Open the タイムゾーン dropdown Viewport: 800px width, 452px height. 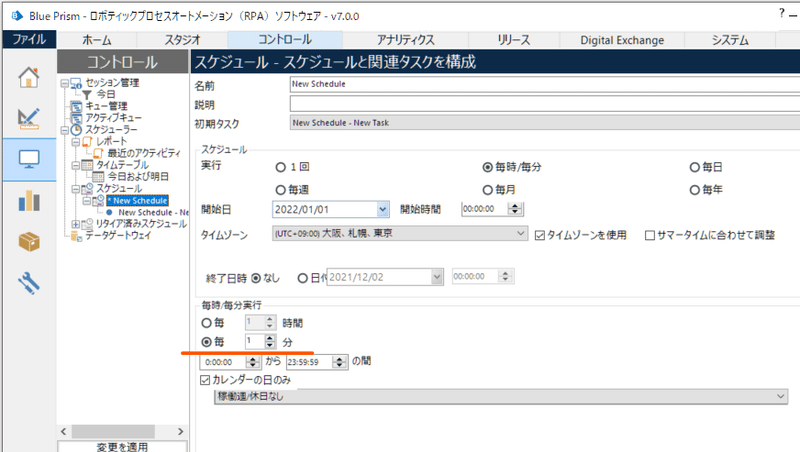click(x=520, y=233)
